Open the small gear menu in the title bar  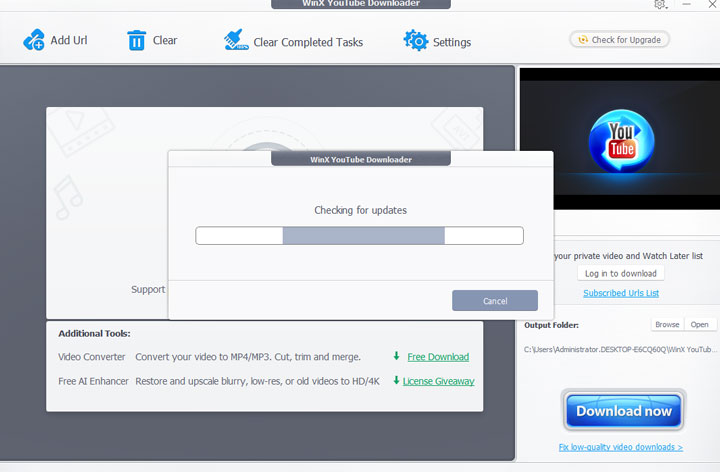660,5
